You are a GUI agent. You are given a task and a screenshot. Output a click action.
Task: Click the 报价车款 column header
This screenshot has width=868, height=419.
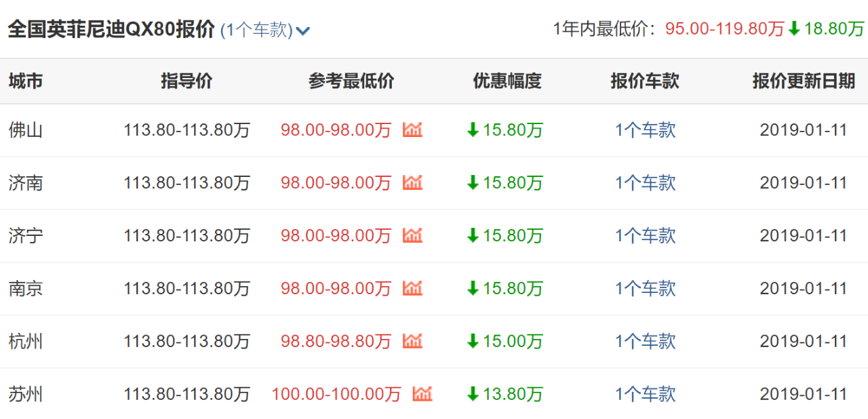point(645,81)
